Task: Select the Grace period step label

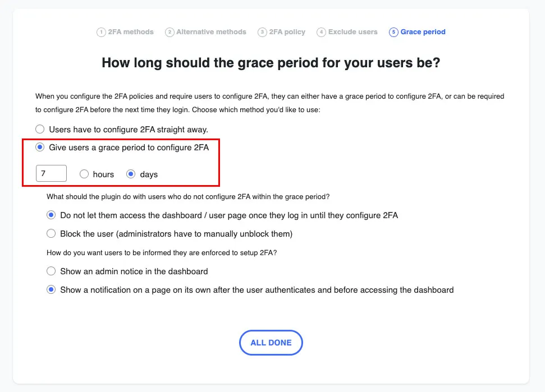Action: click(423, 32)
